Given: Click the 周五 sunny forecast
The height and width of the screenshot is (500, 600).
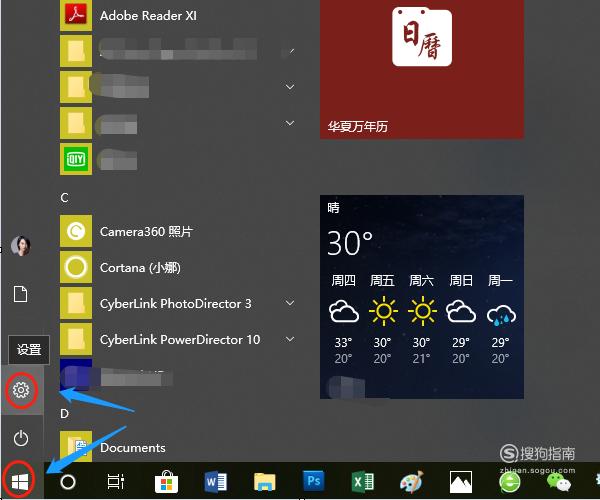Looking at the screenshot, I should tap(383, 319).
